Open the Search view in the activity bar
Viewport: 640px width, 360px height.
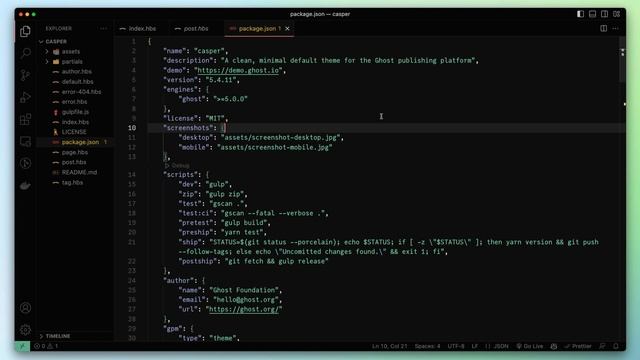(25, 53)
